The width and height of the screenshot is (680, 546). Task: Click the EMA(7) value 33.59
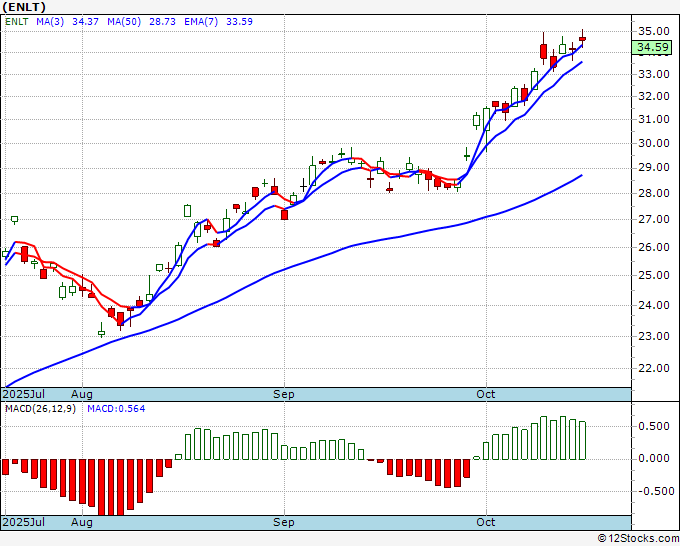pos(239,22)
